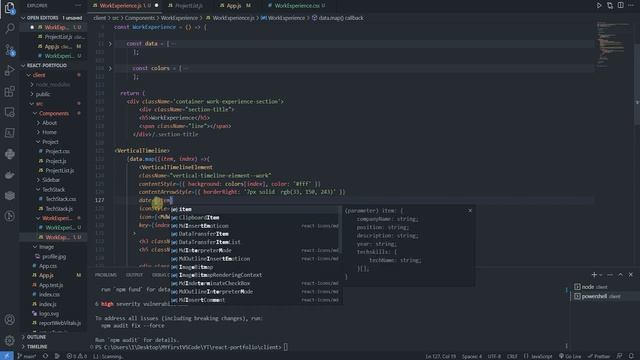
Task: Open terminal panel ellipsis menu
Action: click(610, 275)
